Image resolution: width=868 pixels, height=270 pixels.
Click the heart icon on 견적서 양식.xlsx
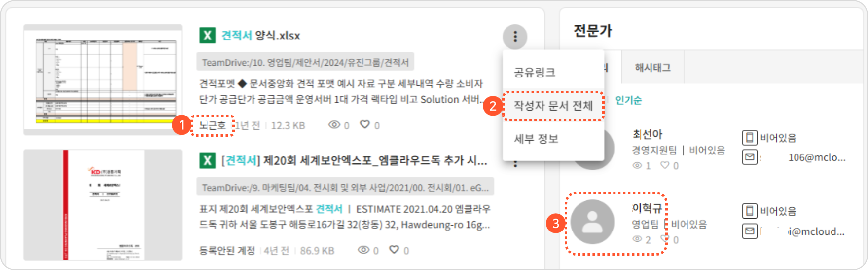pyautogui.click(x=365, y=124)
